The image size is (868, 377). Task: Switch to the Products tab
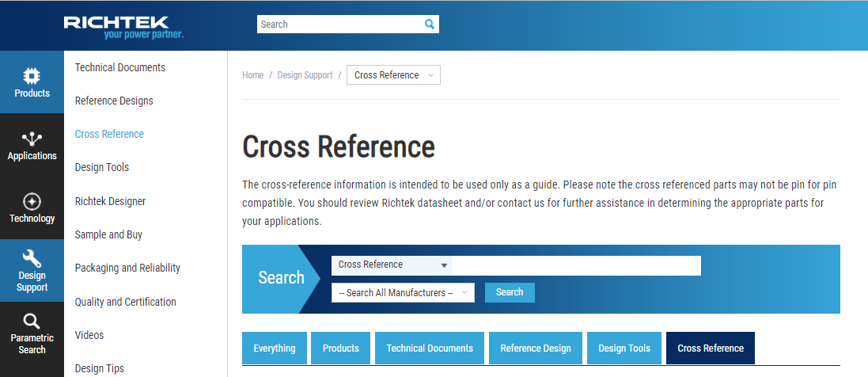coord(341,348)
